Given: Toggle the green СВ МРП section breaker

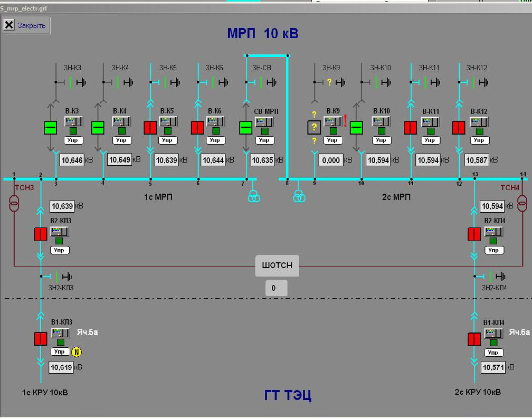Looking at the screenshot, I should [x=246, y=128].
